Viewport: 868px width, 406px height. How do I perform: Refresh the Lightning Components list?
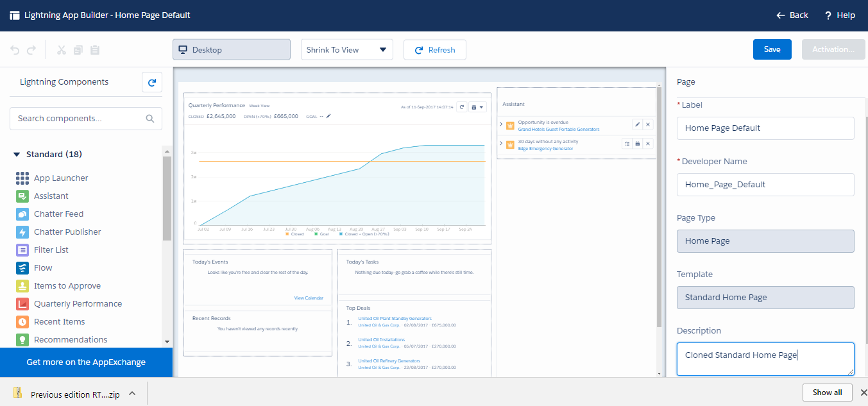tap(152, 82)
